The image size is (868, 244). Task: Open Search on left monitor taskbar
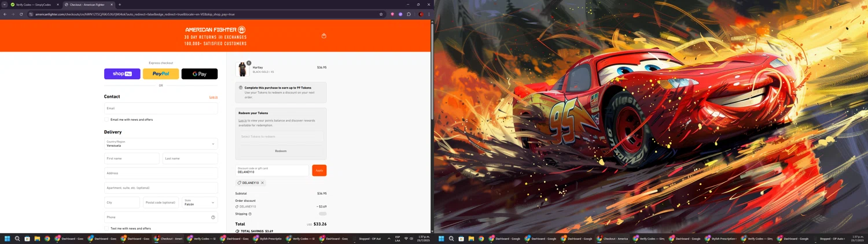tap(17, 239)
